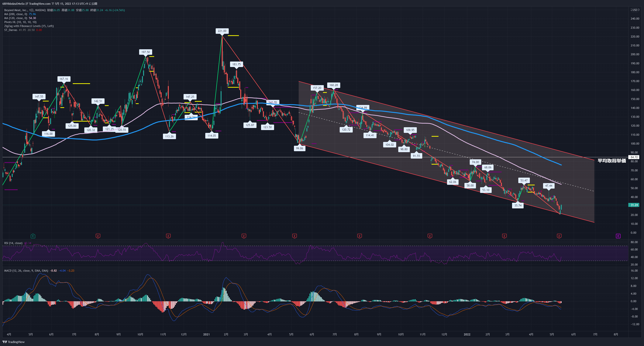
Task: Click the earnings E marker near late February 2022
Action: point(504,236)
